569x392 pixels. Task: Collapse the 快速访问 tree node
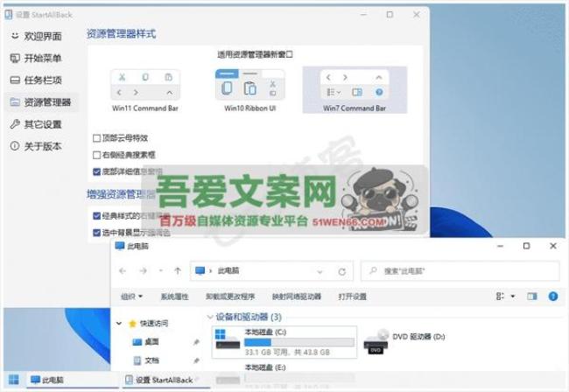(x=119, y=323)
